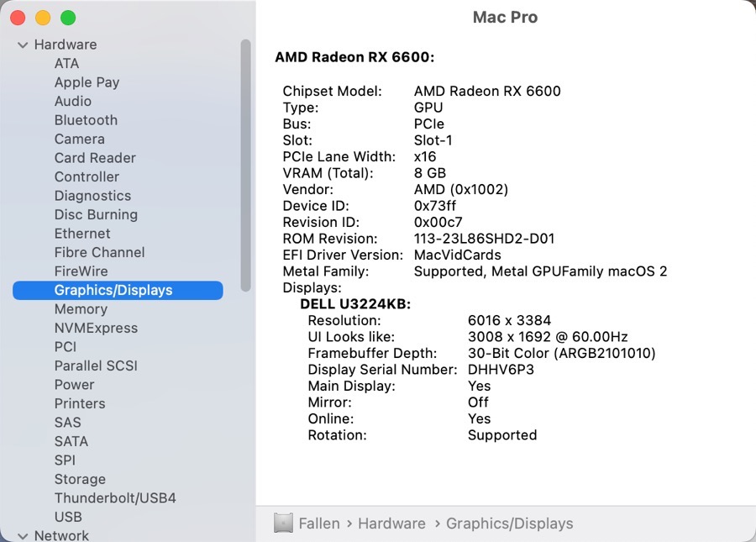This screenshot has width=756, height=542.
Task: Open Apple Pay hardware entry
Action: pyautogui.click(x=87, y=82)
